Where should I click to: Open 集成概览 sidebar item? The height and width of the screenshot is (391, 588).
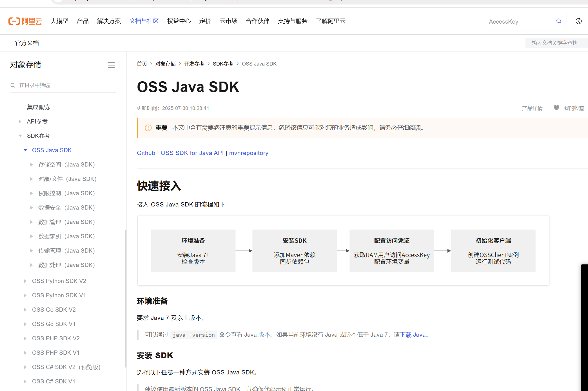[38, 107]
